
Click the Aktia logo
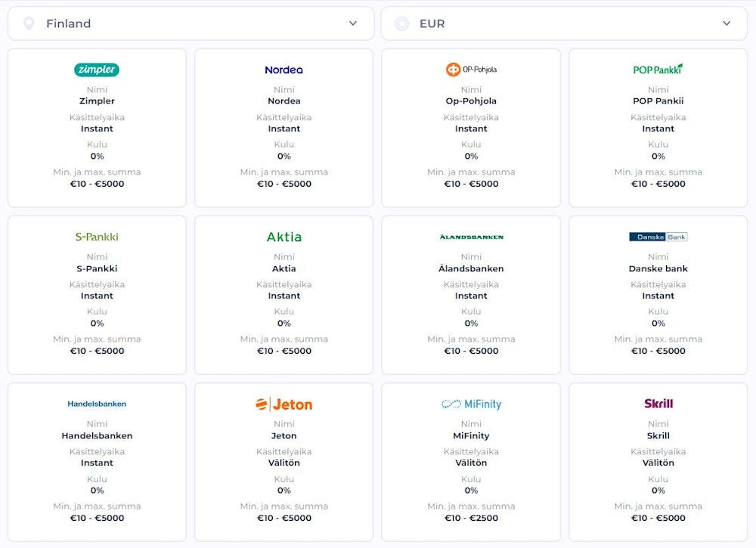284,237
